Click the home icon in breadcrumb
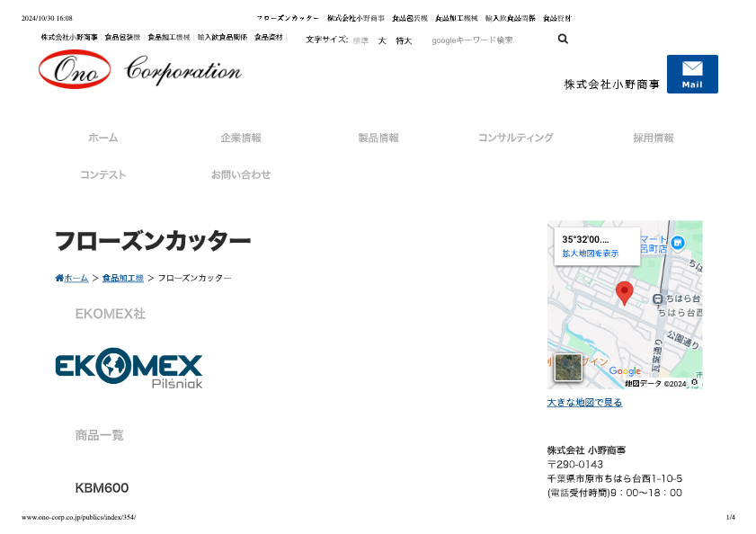This screenshot has height=534, width=756. (x=59, y=278)
